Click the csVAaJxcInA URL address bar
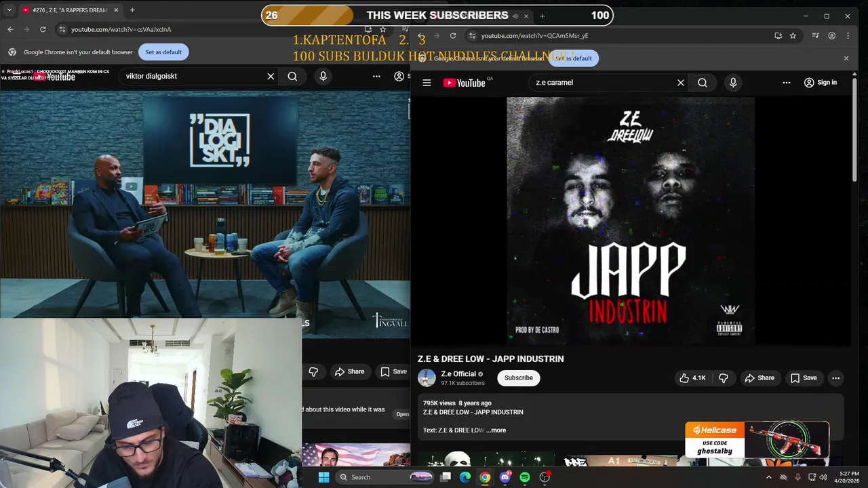 [121, 29]
